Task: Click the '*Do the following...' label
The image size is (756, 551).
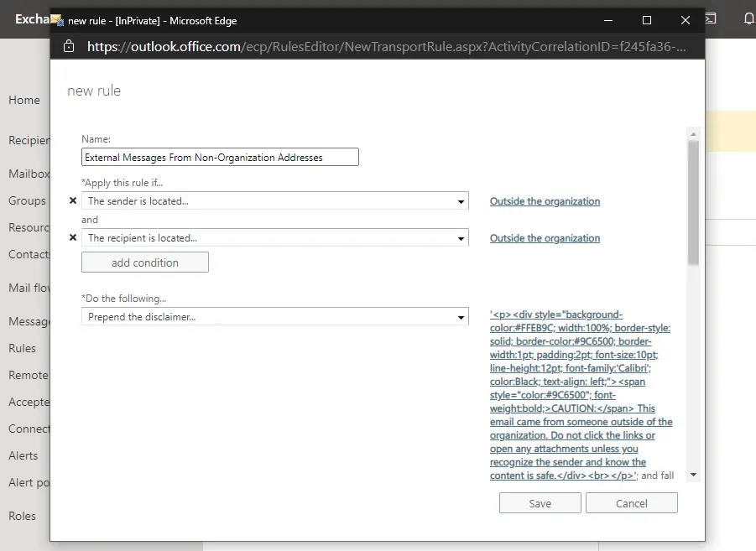Action: 124,299
